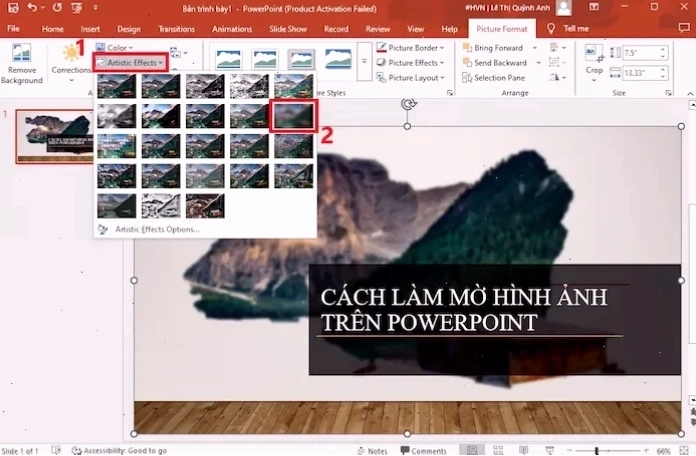Open the Help tab
The width and height of the screenshot is (696, 456).
click(x=449, y=29)
